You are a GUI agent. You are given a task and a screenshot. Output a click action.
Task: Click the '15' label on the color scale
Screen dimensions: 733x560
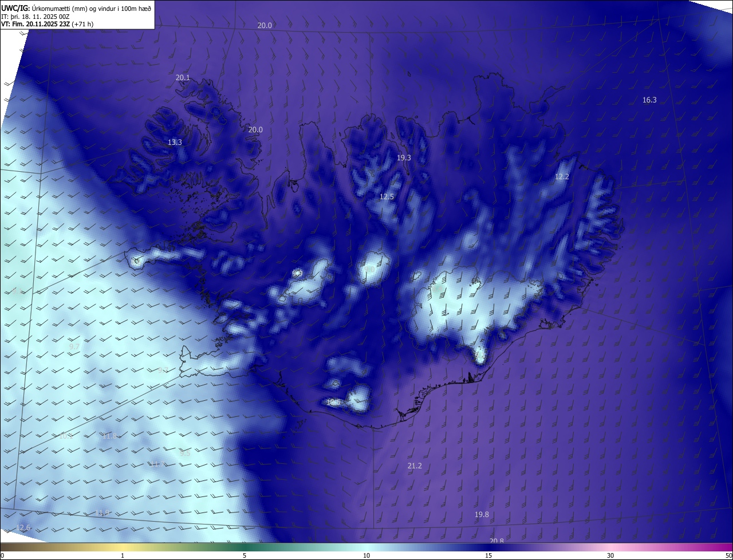tap(488, 556)
